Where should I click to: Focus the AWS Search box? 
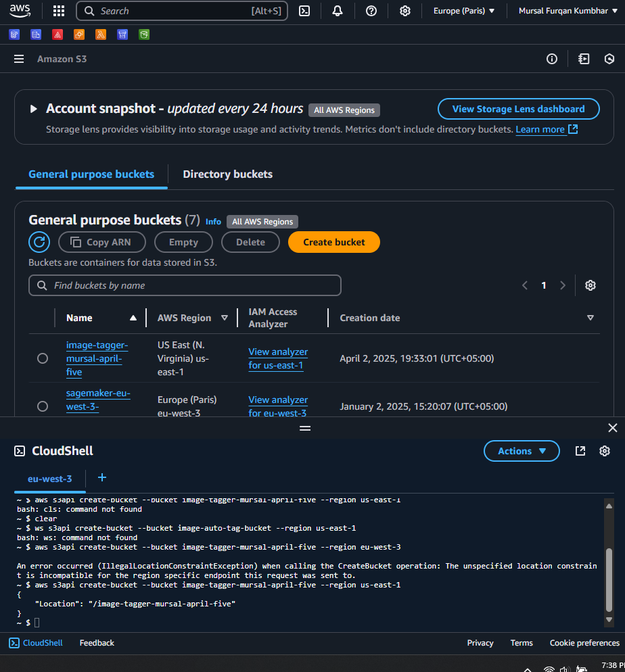click(x=182, y=11)
